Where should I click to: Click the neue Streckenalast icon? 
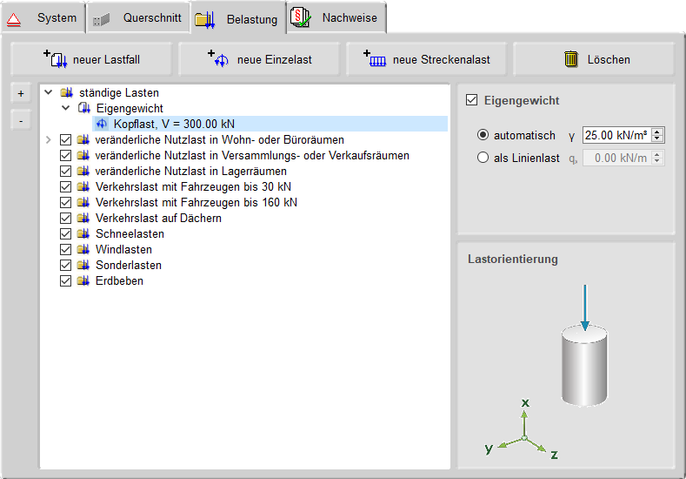tap(375, 59)
